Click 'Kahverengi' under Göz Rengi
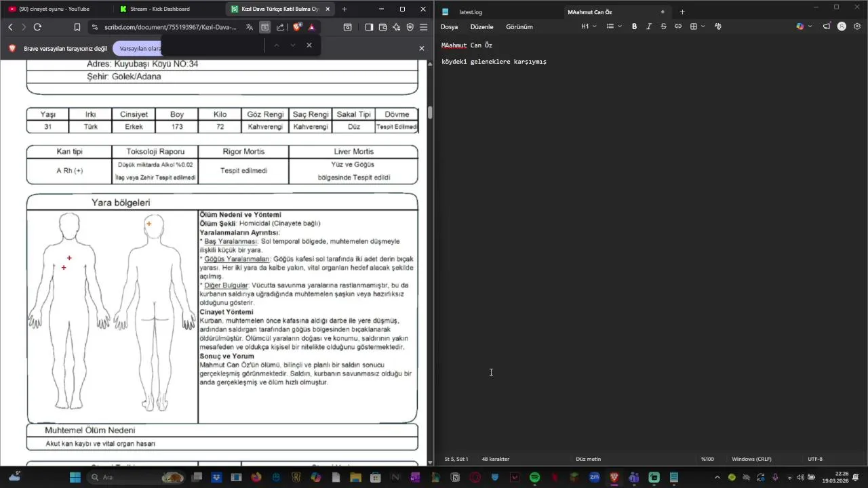 (264, 127)
